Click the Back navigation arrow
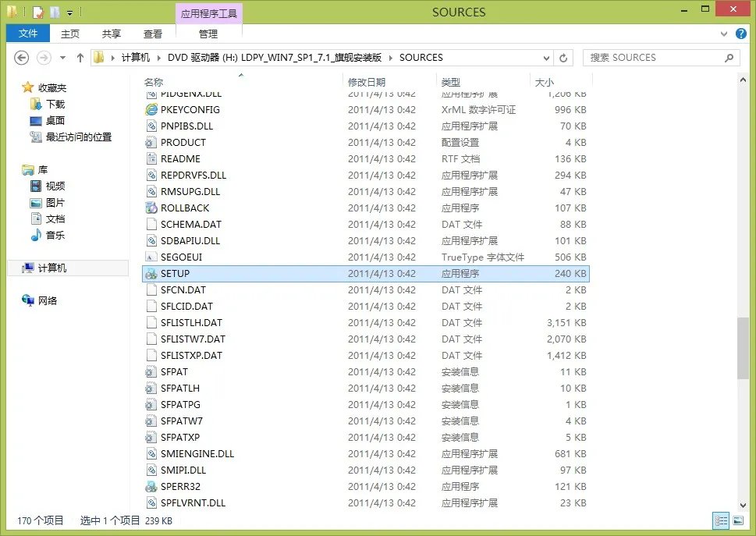This screenshot has height=536, width=756. (x=22, y=58)
